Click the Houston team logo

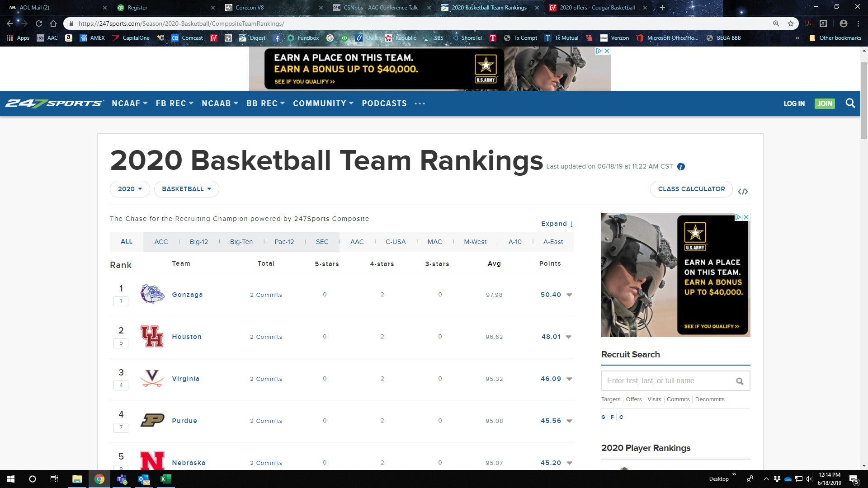(x=152, y=337)
